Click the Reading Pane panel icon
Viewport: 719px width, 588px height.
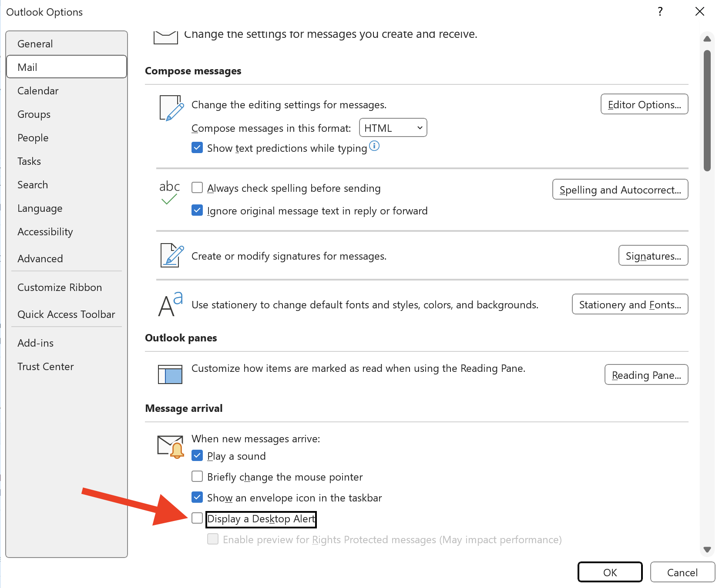(170, 374)
